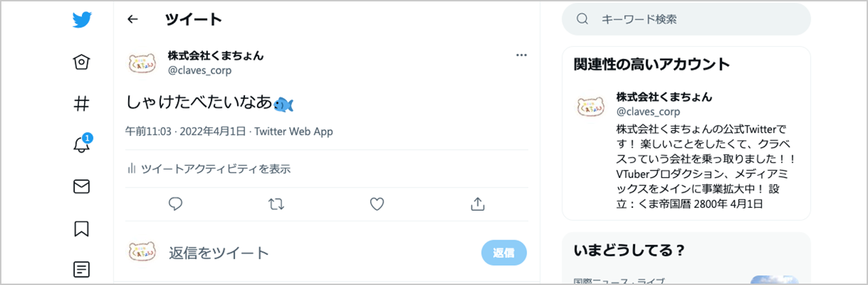The image size is (868, 285).
Task: Open @claves_corp handle in related accounts
Action: 647,111
